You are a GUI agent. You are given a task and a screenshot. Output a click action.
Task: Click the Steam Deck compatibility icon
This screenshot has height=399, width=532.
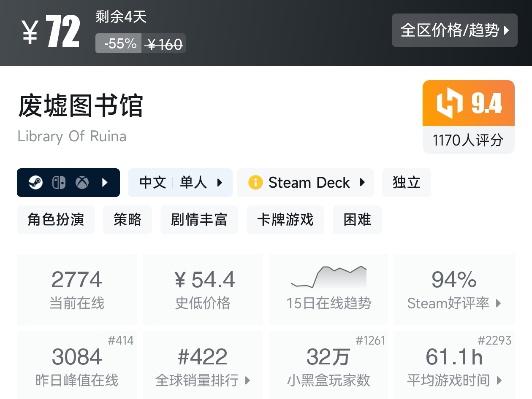[255, 182]
